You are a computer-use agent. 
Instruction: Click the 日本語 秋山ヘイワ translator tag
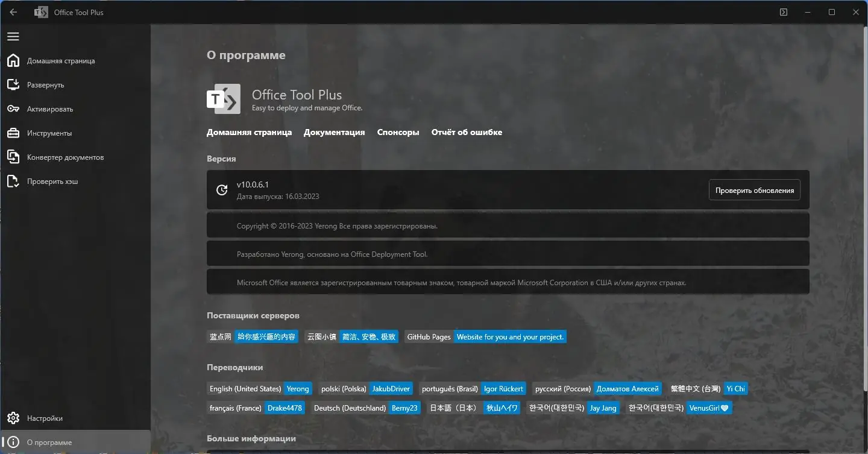point(474,408)
